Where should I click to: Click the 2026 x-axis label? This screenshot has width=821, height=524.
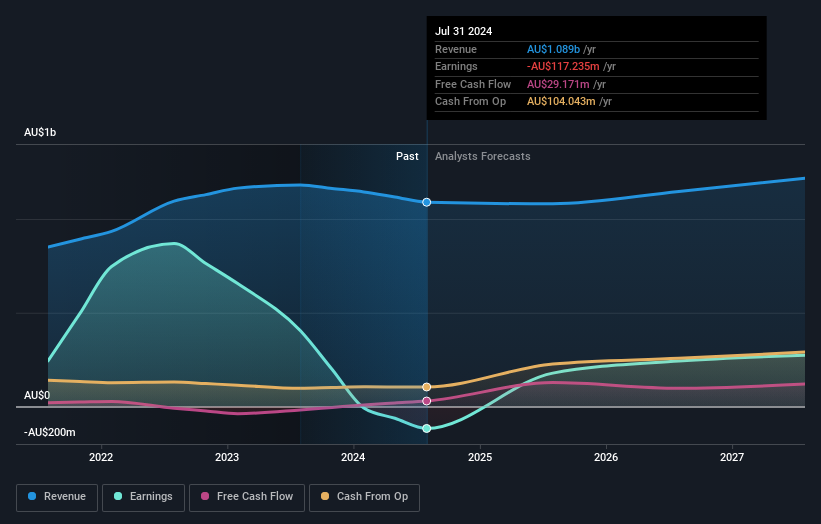coord(606,457)
